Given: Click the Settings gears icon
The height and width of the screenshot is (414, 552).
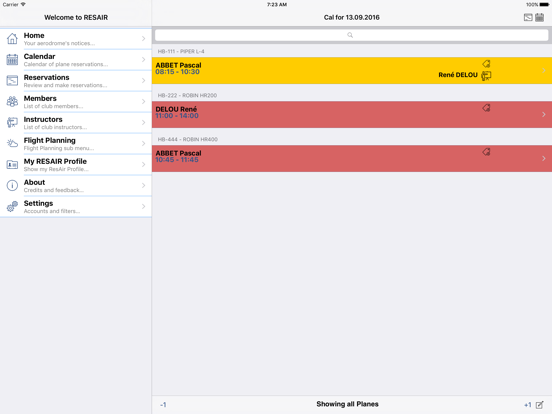Looking at the screenshot, I should pos(12,206).
